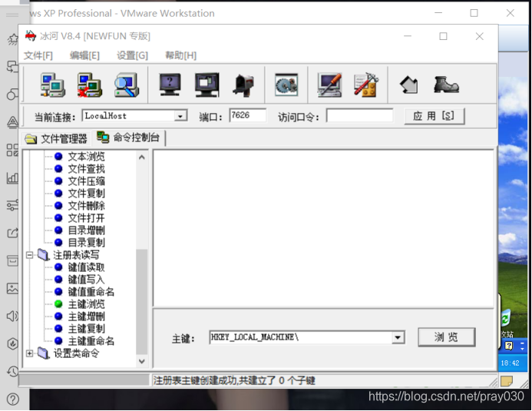Click the 冰河 app logo icon in title bar
Image resolution: width=532 pixels, height=411 pixels.
pyautogui.click(x=31, y=35)
